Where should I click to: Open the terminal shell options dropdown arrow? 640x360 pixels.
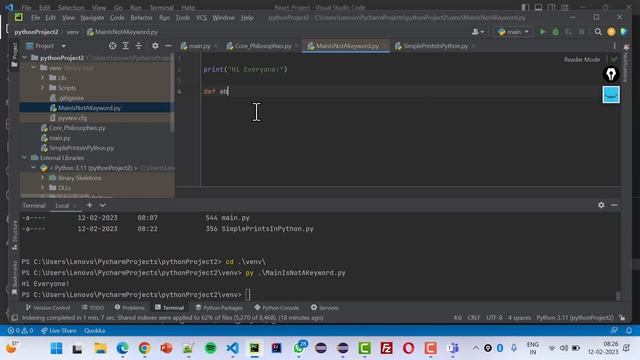103,205
